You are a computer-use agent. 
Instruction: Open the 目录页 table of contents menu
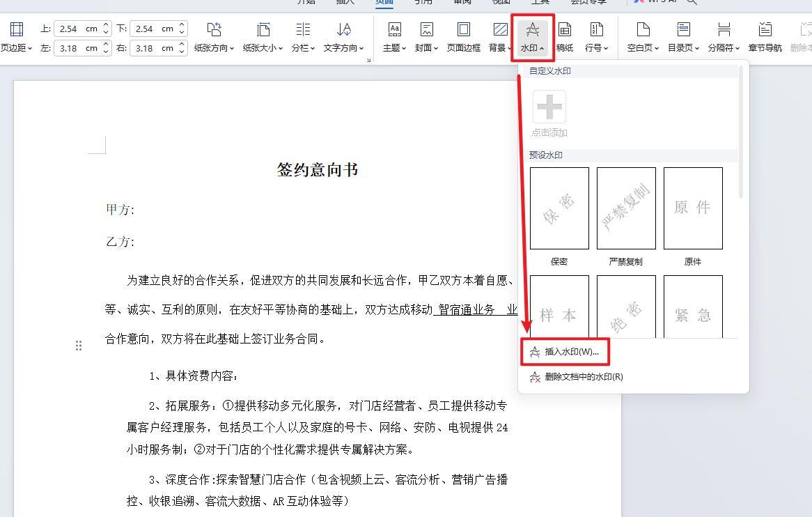[683, 36]
